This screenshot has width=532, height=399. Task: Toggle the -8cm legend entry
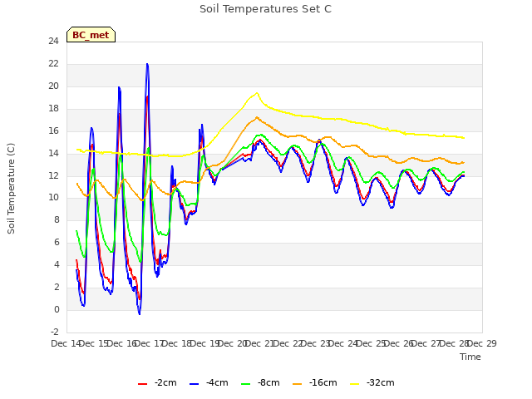tap(260, 383)
